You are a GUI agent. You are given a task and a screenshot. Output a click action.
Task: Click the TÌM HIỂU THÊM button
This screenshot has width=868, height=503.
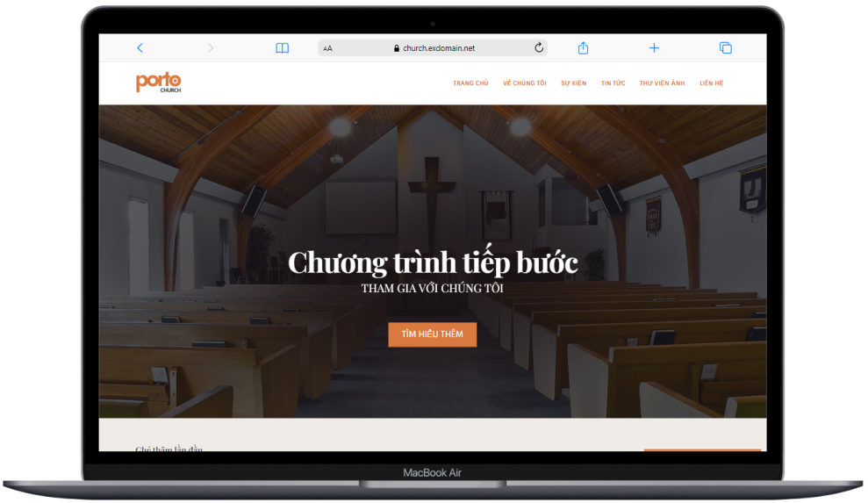coord(433,334)
